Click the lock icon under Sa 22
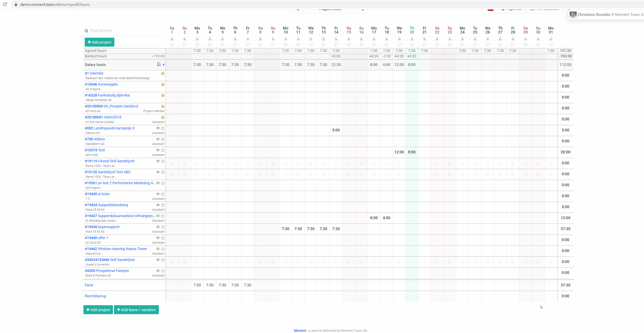The width and height of the screenshot is (644, 333). click(437, 39)
